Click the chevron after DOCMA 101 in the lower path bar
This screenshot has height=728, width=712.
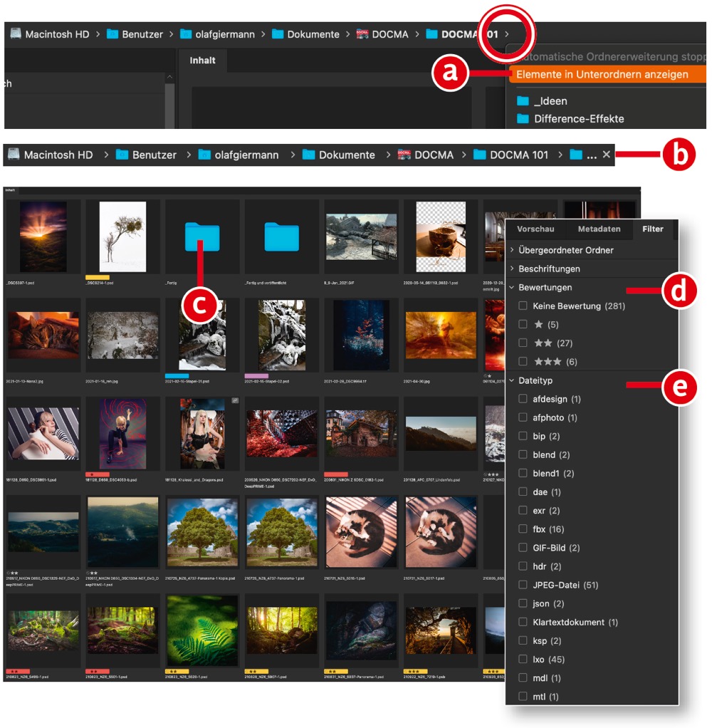point(560,155)
